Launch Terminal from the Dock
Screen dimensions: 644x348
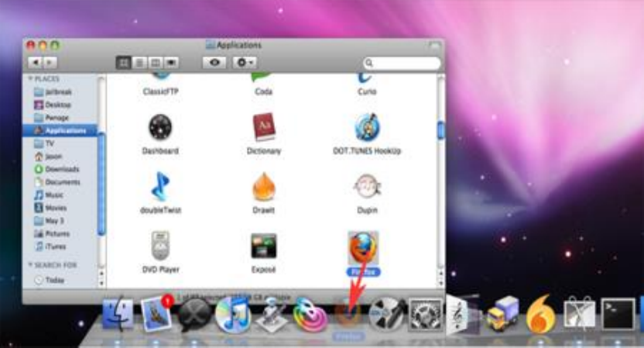(618, 315)
